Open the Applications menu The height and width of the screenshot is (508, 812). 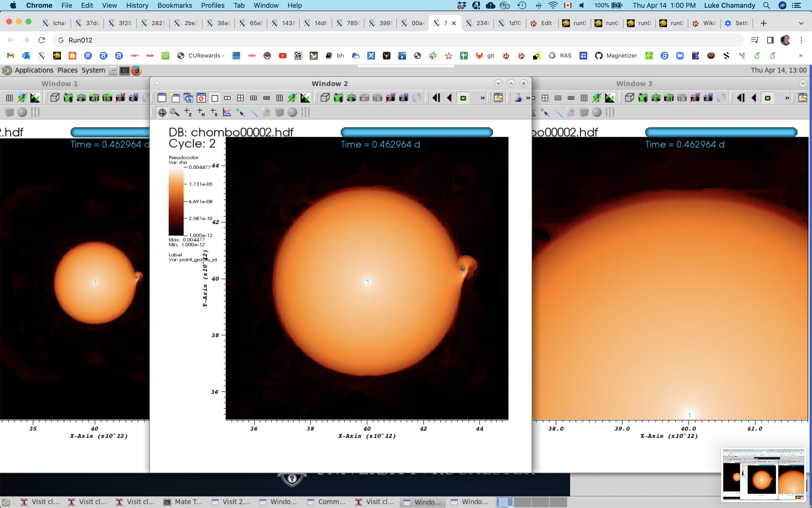(x=34, y=70)
